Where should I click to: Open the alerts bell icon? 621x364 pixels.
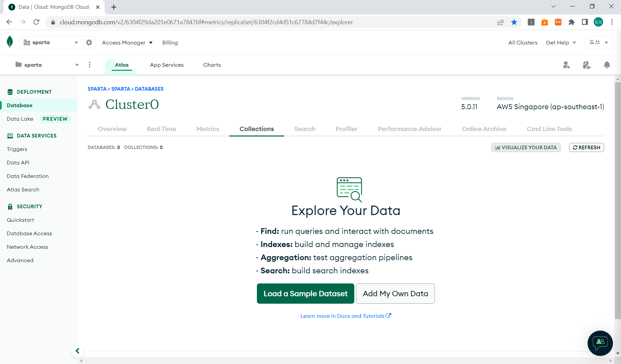pyautogui.click(x=607, y=65)
